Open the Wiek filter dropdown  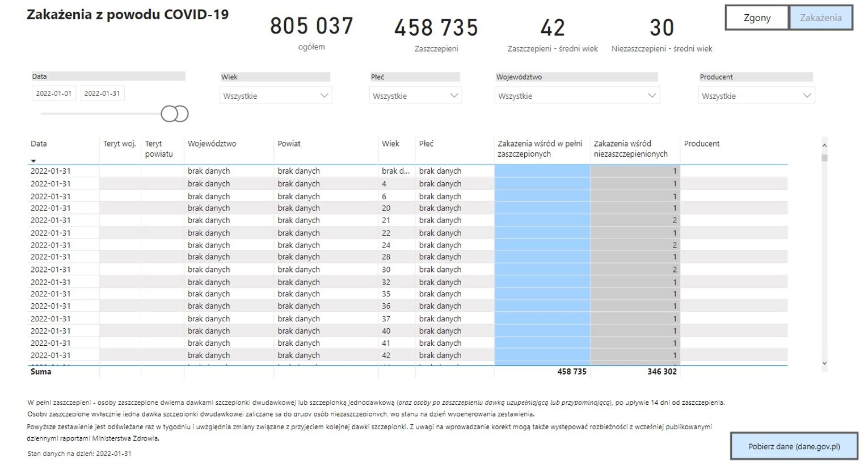[x=276, y=96]
